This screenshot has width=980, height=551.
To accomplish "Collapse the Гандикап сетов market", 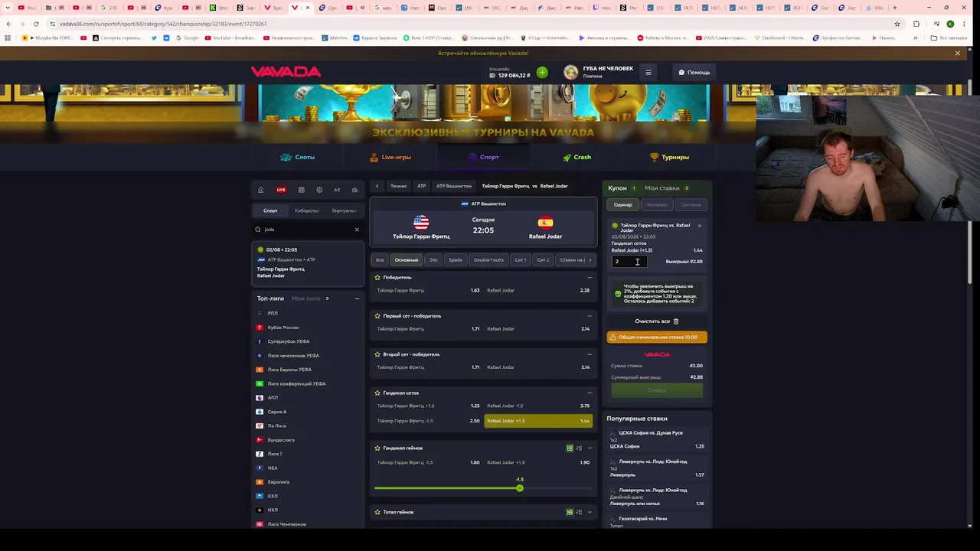I will click(590, 393).
